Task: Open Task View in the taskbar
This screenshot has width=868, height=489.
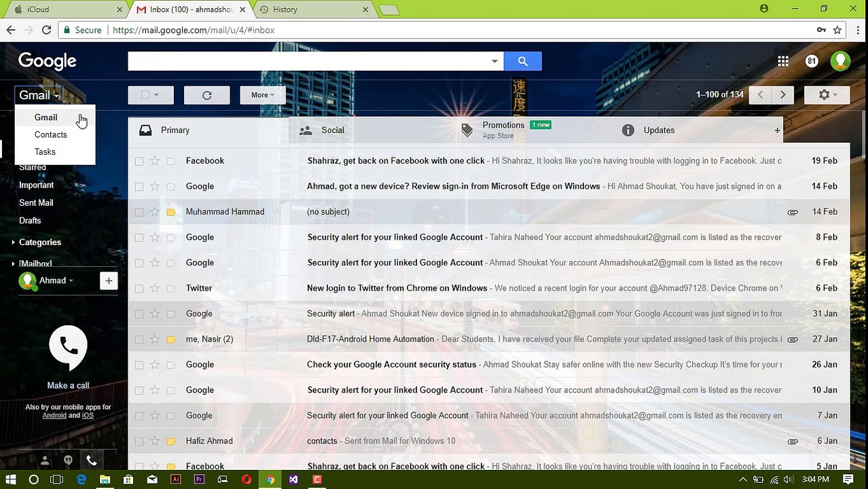Action: point(57,479)
